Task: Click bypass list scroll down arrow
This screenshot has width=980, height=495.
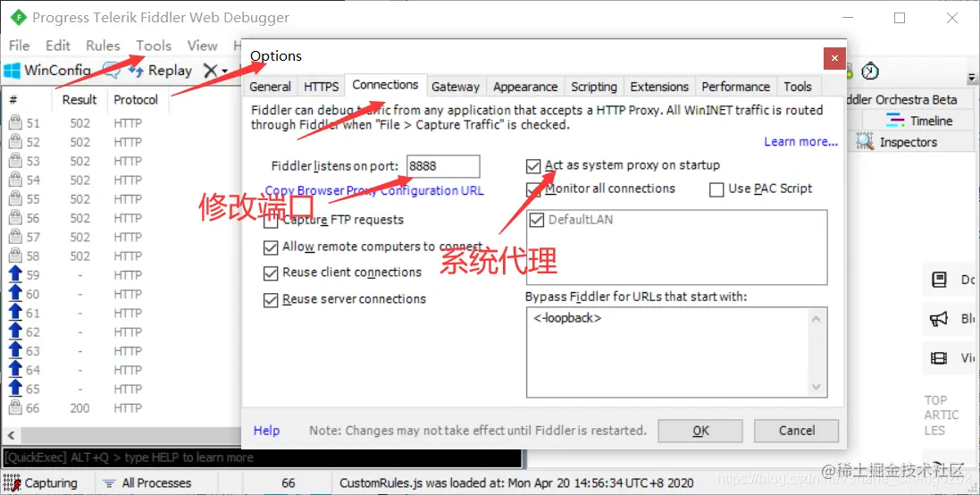Action: coord(817,387)
